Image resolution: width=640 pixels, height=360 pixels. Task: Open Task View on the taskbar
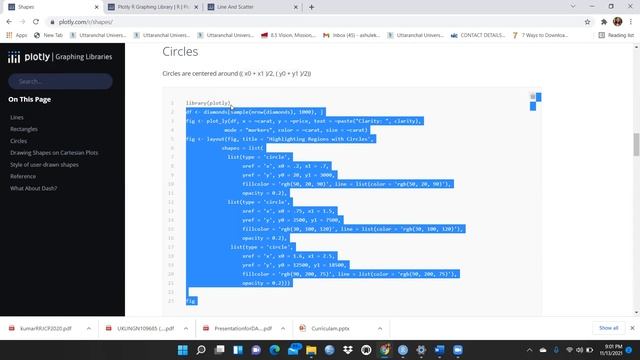coord(220,350)
